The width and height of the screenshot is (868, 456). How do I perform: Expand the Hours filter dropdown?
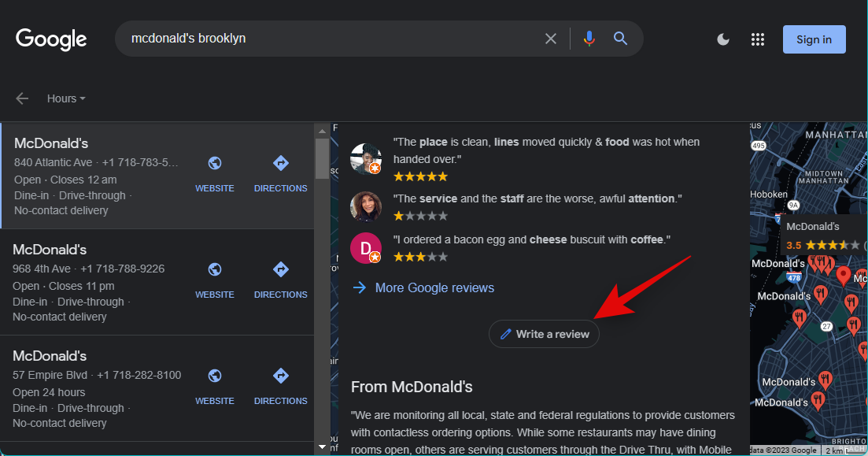click(66, 98)
